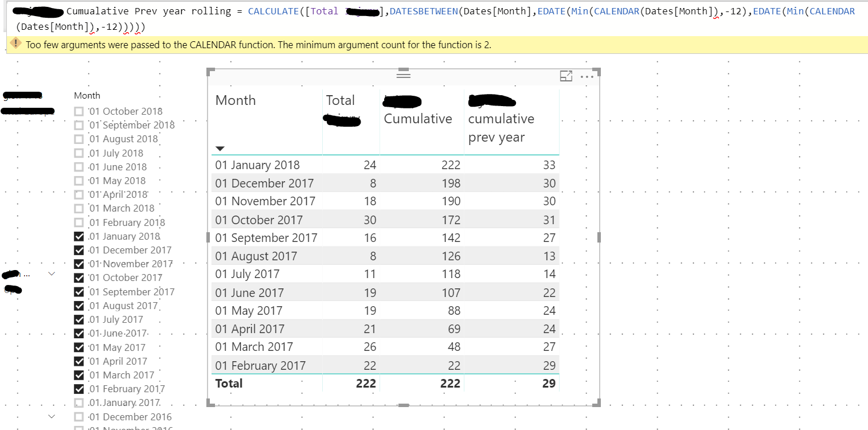
Task: Click prev year value 13 for August 2017
Action: tap(549, 256)
